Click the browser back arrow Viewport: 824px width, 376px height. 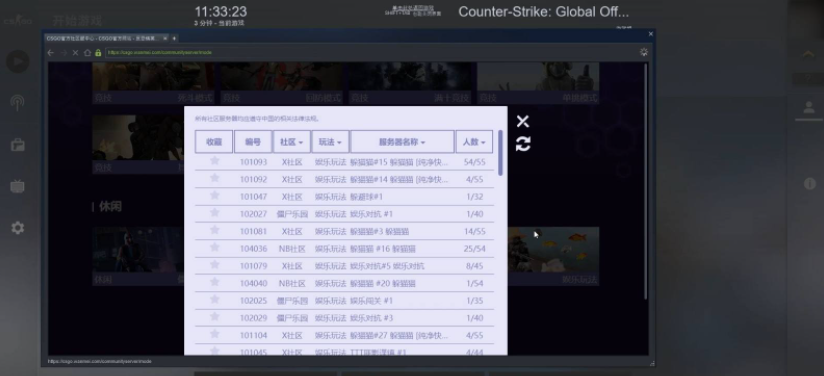[50, 53]
